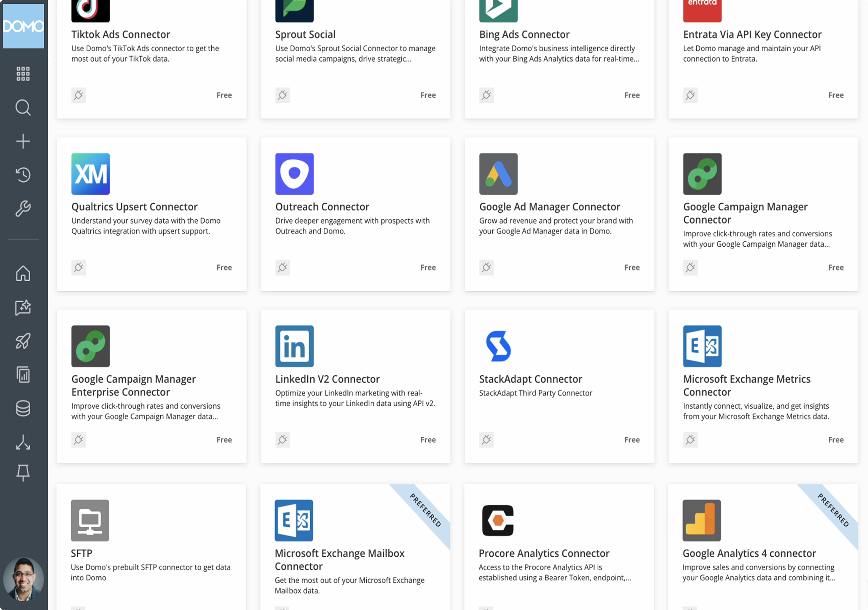Click Free label on LinkedIn V2 card
868x610 pixels.
428,440
